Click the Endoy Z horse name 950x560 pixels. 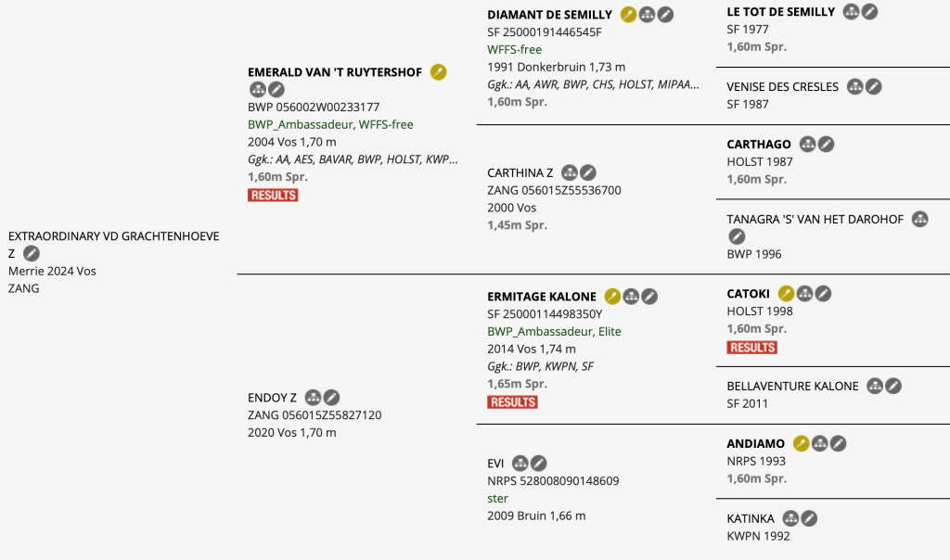(272, 398)
